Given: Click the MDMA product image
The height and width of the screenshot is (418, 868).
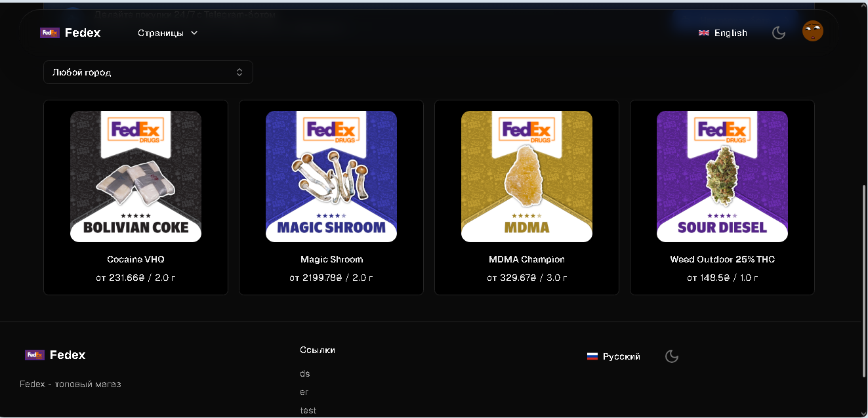Looking at the screenshot, I should 527,177.
